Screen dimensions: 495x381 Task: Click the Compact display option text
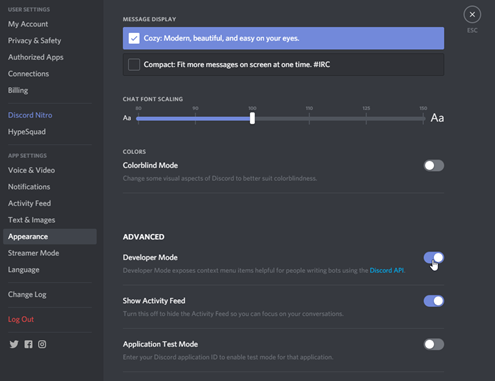237,64
